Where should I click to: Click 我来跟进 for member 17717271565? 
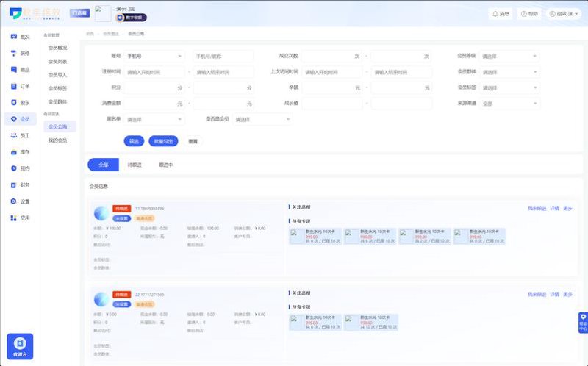[537, 295]
